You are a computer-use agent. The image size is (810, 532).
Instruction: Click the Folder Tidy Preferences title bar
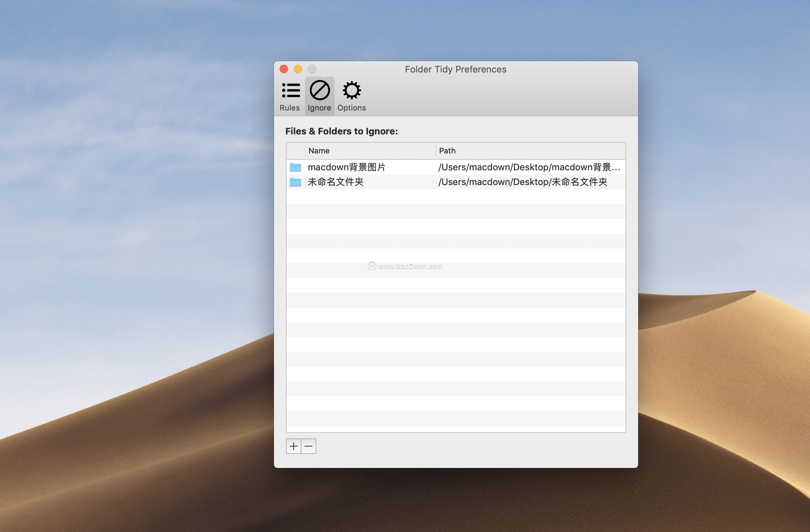[455, 69]
